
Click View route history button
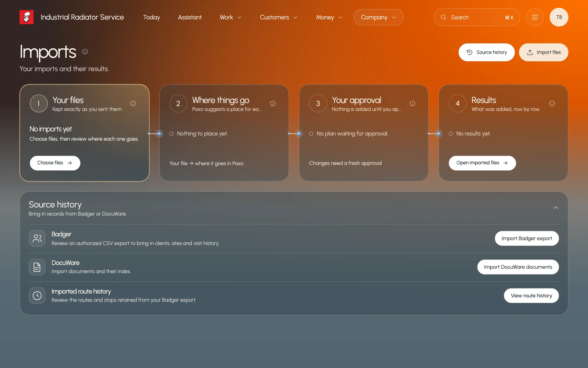tap(531, 295)
